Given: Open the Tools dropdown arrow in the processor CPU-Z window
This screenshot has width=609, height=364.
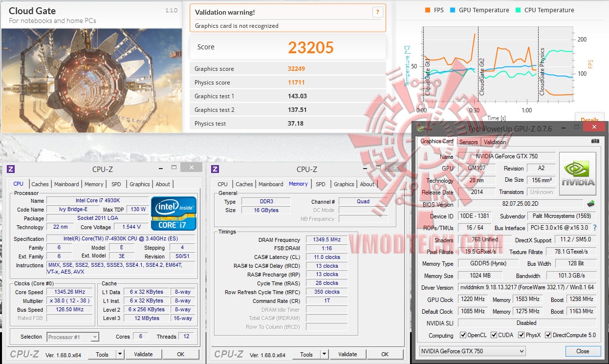Looking at the screenshot, I should click(x=120, y=354).
